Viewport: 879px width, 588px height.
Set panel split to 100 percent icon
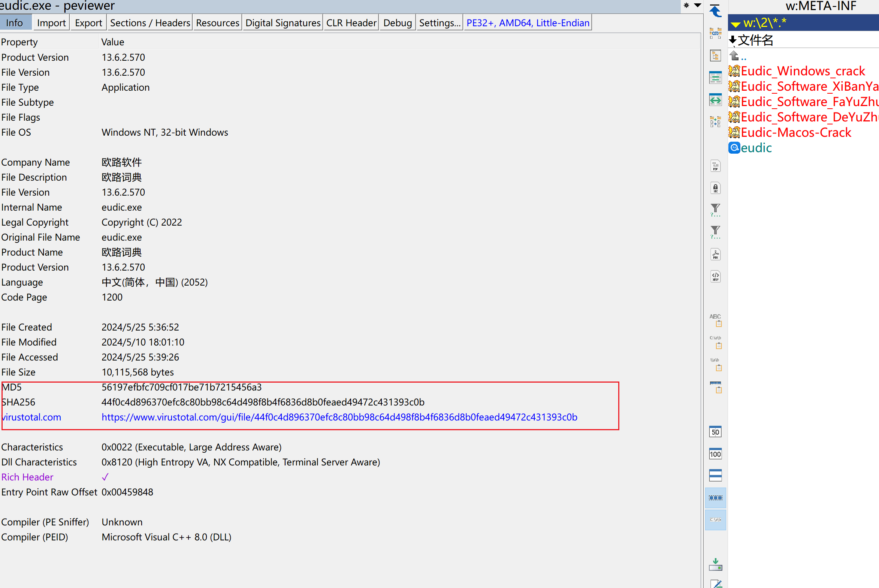[715, 454]
